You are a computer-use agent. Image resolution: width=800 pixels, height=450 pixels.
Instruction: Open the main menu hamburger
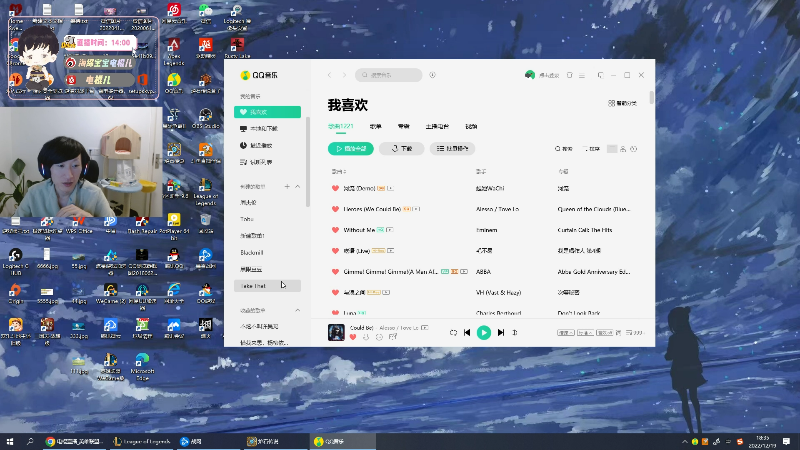(x=582, y=75)
